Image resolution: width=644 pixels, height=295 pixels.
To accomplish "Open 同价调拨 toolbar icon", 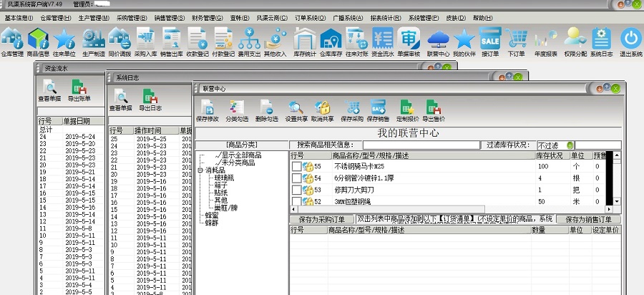I will pyautogui.click(x=119, y=42).
